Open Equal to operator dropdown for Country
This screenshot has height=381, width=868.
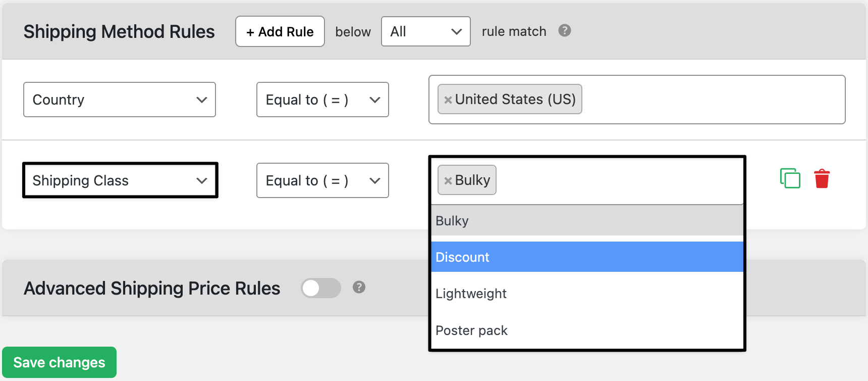pos(322,100)
